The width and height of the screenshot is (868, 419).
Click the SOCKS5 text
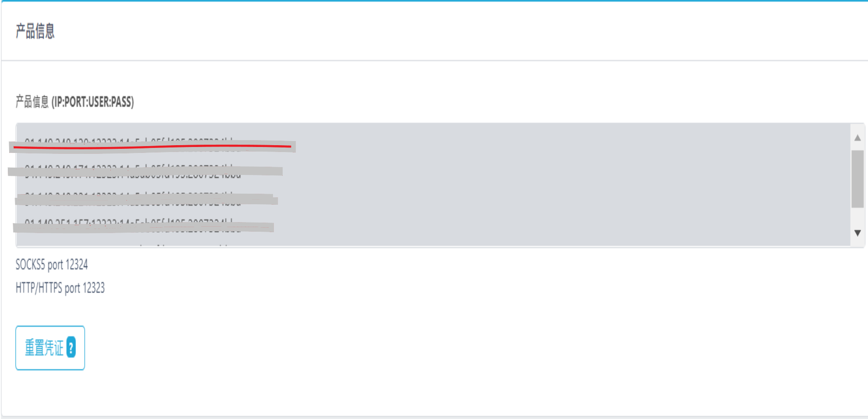30,265
